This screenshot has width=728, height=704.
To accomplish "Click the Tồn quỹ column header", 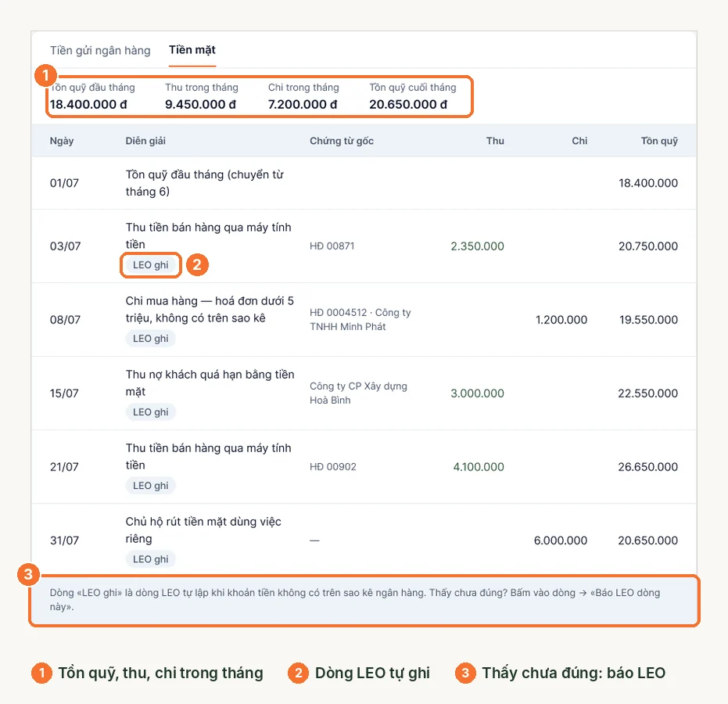I will click(x=659, y=141).
